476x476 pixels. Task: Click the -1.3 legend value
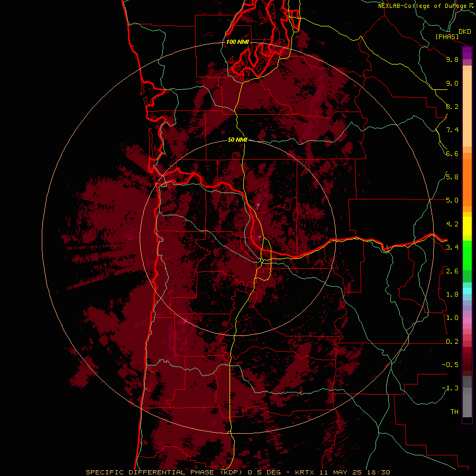(x=450, y=388)
